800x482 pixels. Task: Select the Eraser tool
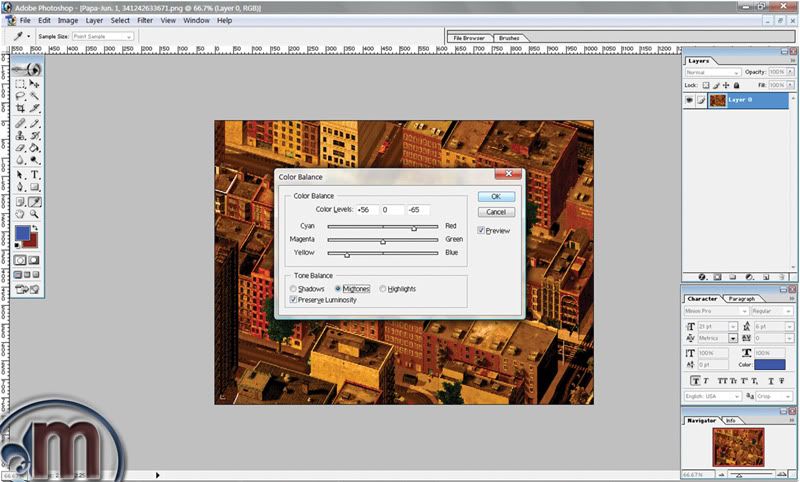(x=20, y=148)
